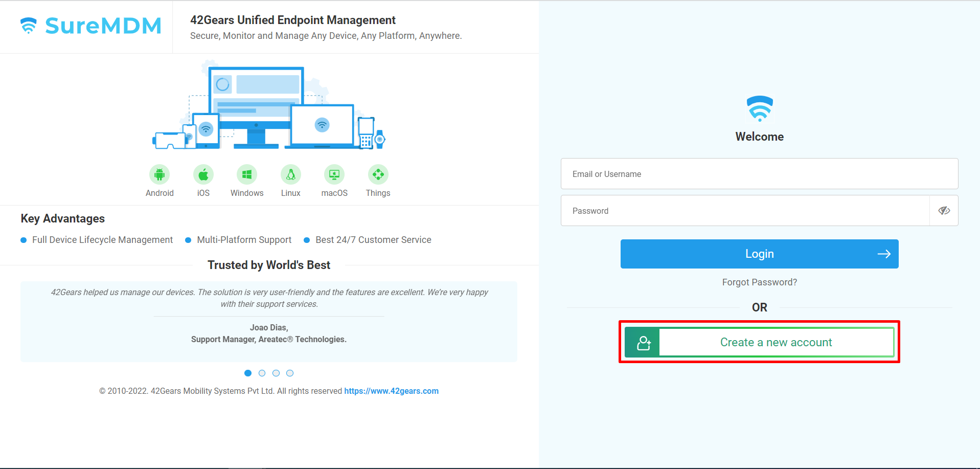Open the https://www.42gears.com link
The height and width of the screenshot is (469, 980).
pos(391,391)
